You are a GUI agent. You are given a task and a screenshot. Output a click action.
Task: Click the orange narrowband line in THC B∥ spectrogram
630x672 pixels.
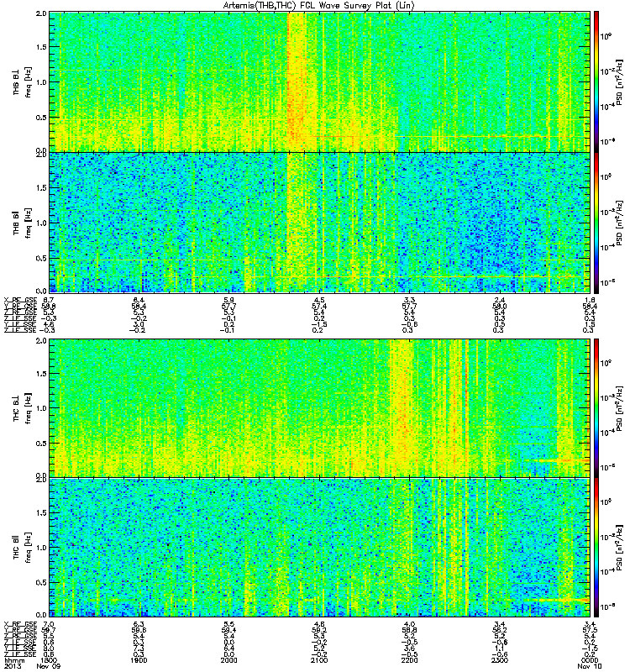coord(557,600)
